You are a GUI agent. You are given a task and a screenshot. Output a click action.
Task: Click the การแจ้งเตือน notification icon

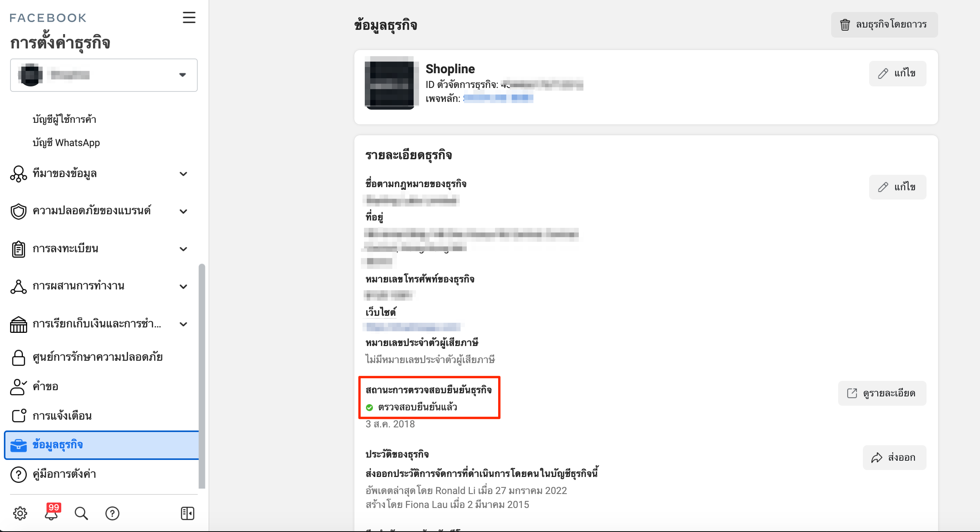[x=19, y=416]
